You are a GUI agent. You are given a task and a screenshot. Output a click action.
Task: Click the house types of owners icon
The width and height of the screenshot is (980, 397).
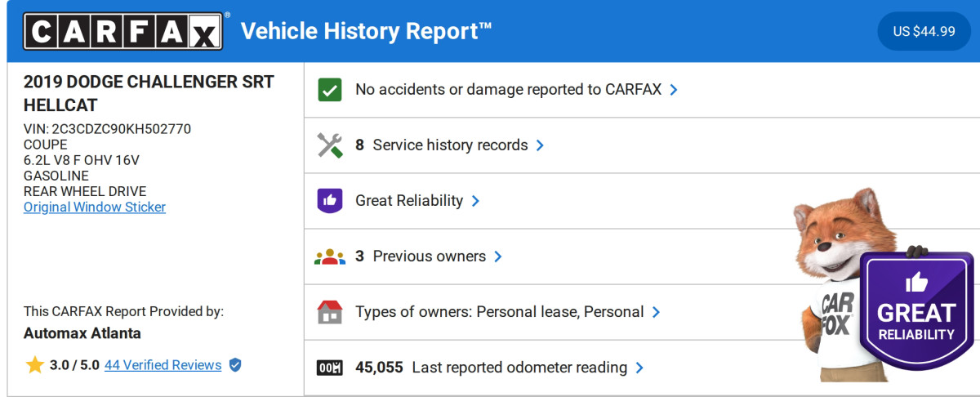(329, 312)
